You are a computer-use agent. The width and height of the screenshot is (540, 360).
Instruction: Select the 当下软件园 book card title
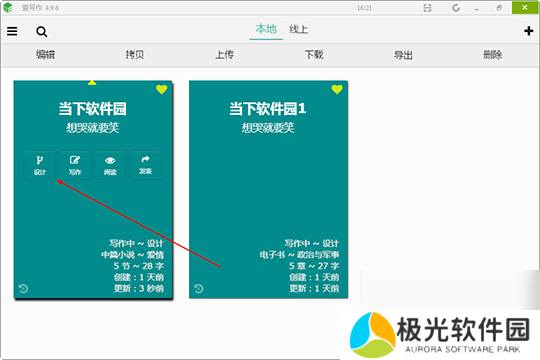coord(92,109)
